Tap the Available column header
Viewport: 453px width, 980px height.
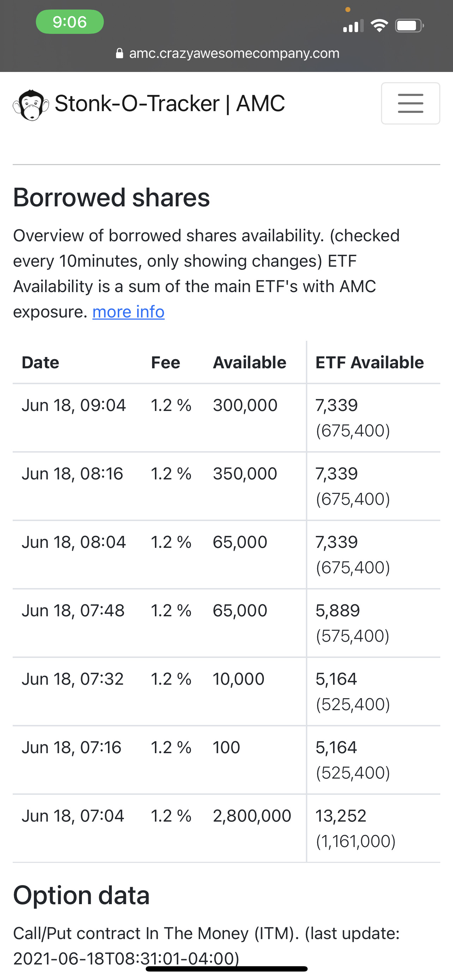(x=249, y=363)
